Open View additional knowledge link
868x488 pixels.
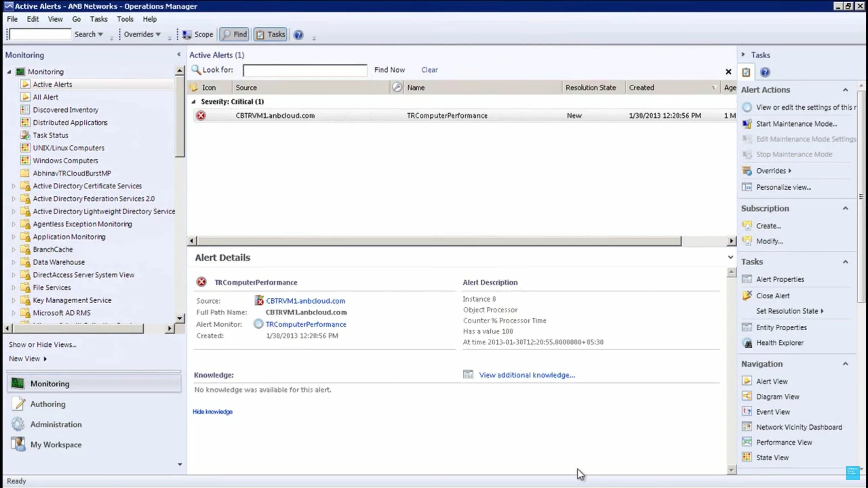pyautogui.click(x=527, y=375)
